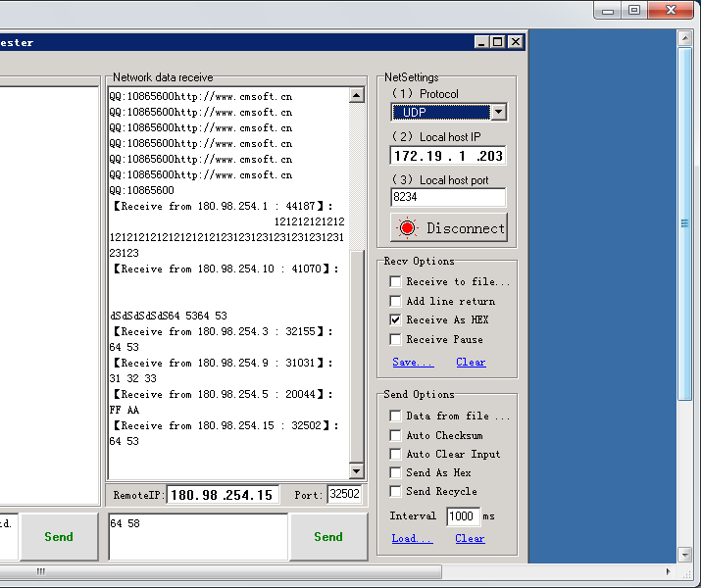Check the Send As Hex box
The image size is (701, 588).
click(x=396, y=472)
